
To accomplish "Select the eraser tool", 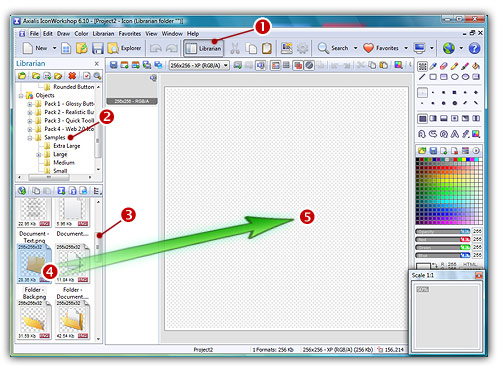I will pyautogui.click(x=444, y=66).
